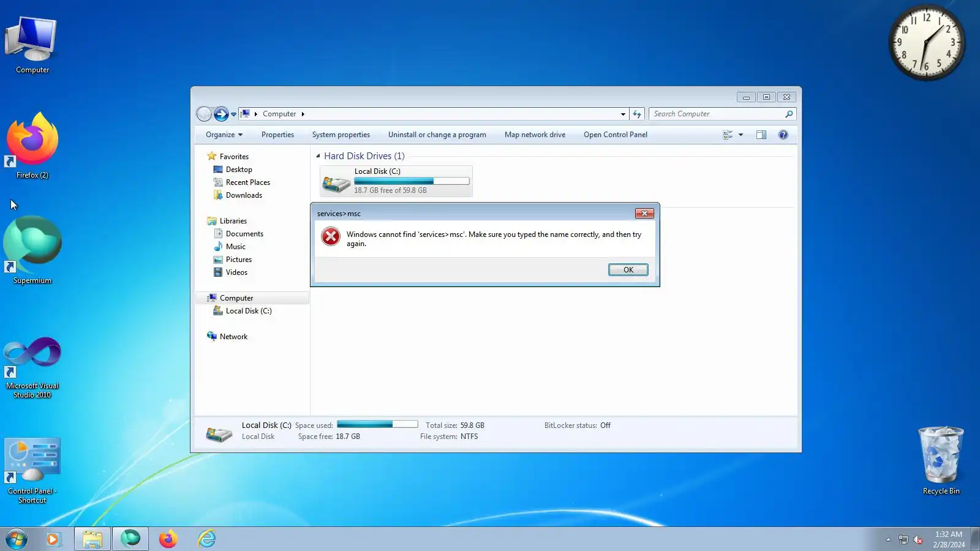The image size is (980, 551).
Task: Select Recent Places under Favorites
Action: point(248,182)
